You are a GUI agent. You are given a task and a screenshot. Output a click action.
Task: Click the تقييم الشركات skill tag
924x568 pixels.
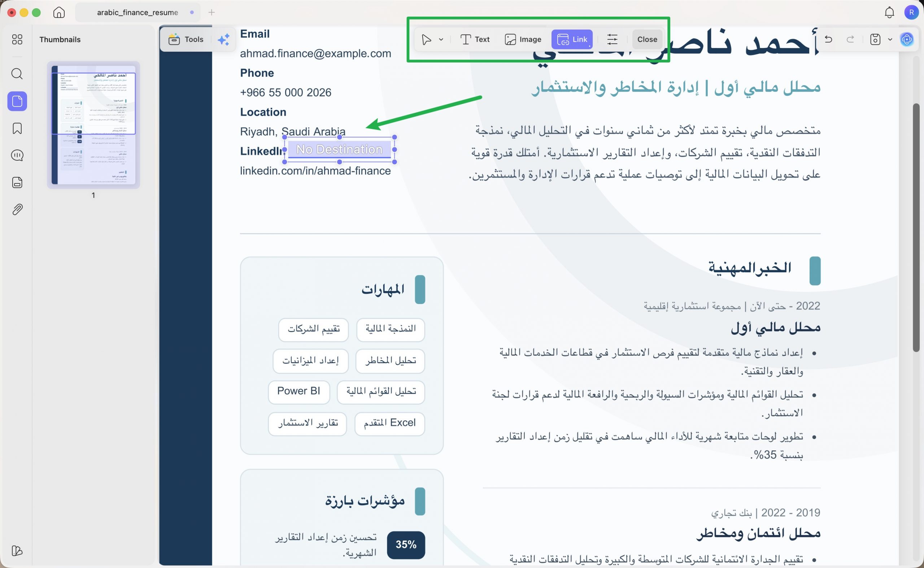[x=314, y=329]
